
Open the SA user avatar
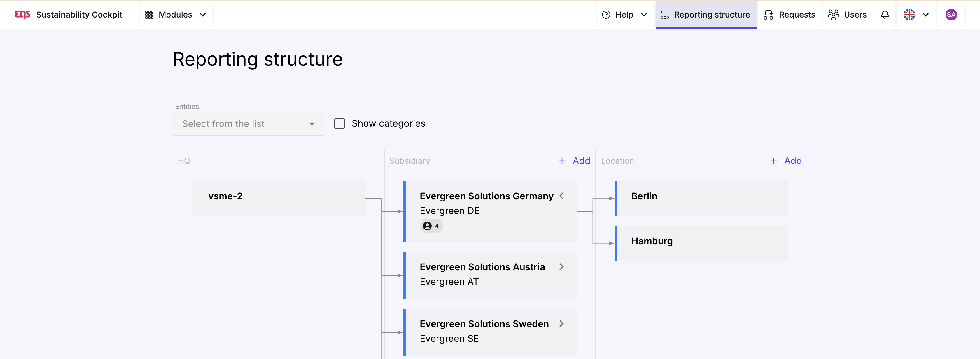951,15
